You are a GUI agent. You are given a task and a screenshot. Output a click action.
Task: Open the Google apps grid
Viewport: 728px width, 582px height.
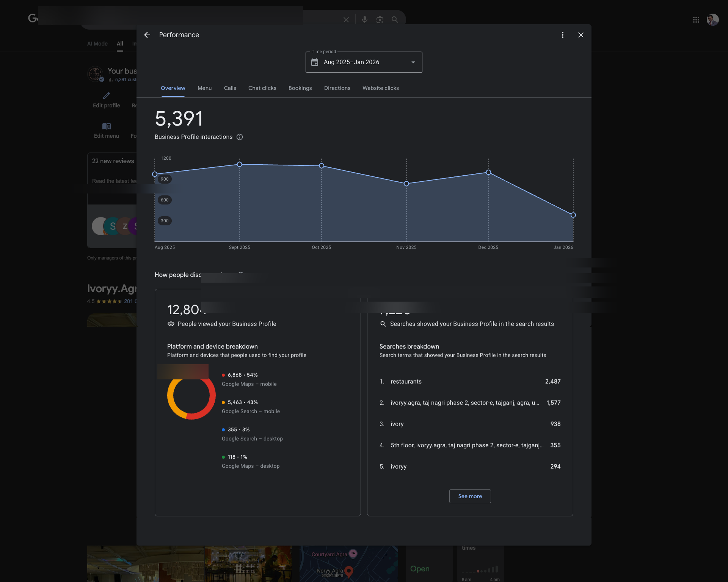696,20
